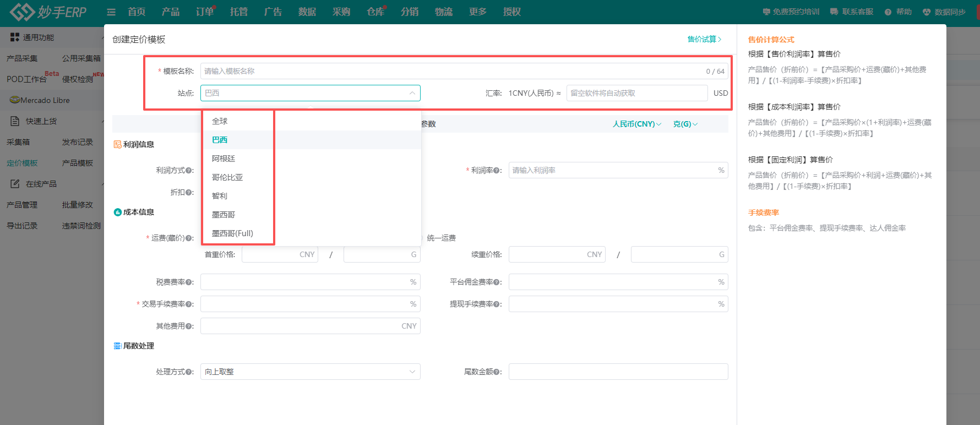Click the 数据同步 sync icon
Screen dimensions: 980x425
[927, 12]
